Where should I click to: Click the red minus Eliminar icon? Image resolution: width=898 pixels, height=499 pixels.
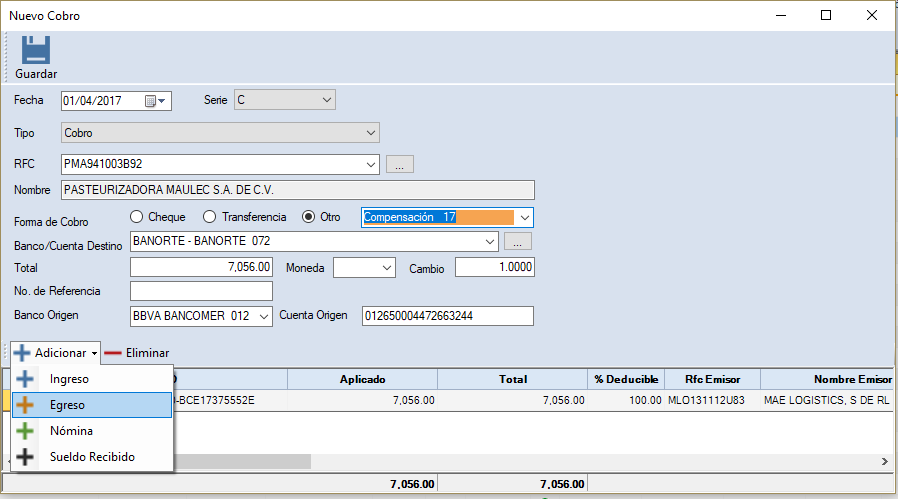(113, 353)
